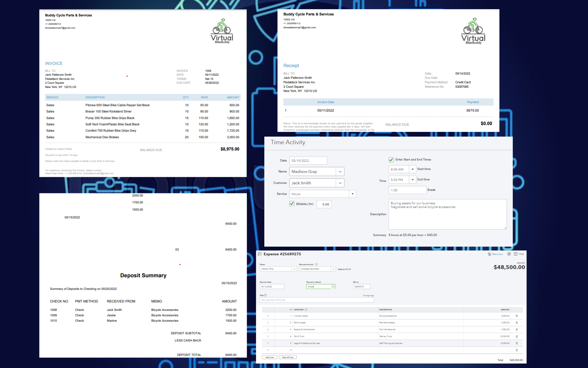Open the Manage tags link
588x368 pixels.
(x=368, y=295)
